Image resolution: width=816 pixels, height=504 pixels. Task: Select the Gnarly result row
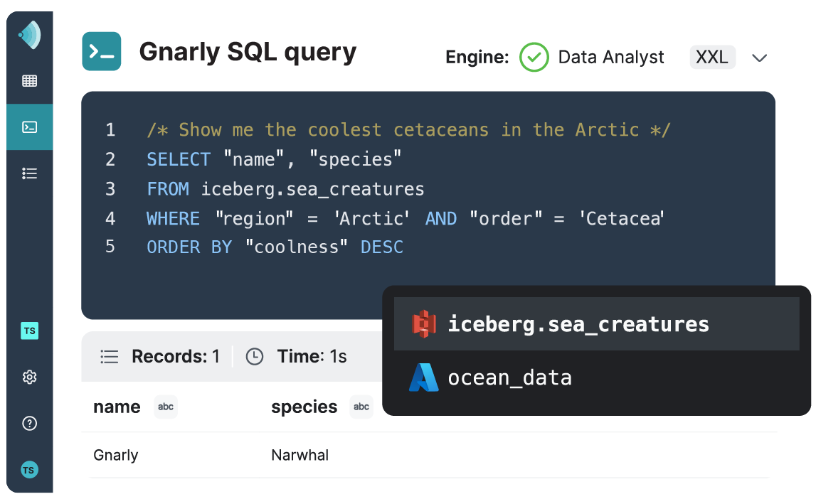point(116,455)
